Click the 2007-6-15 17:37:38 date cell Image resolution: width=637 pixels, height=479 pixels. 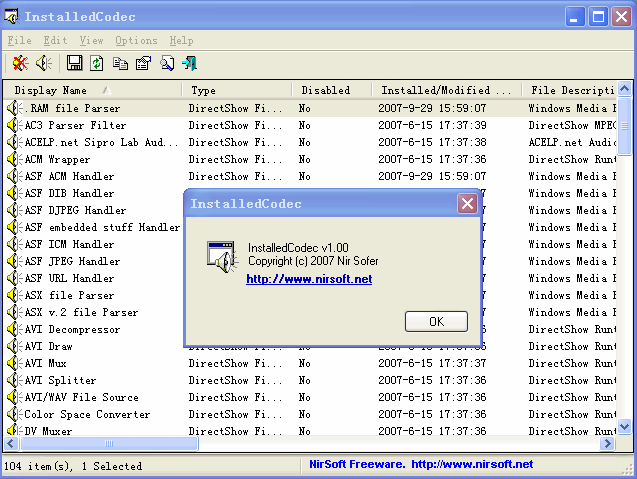click(432, 142)
